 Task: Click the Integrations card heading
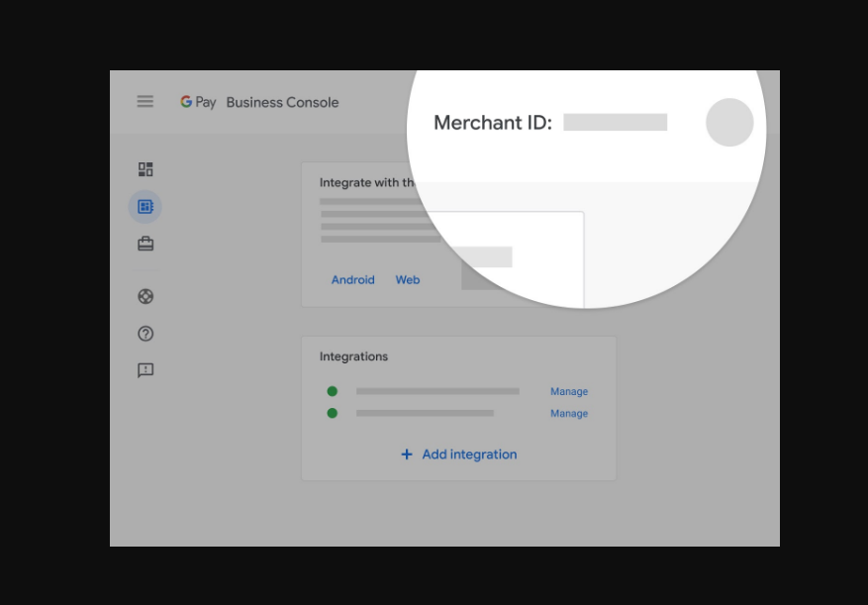(x=353, y=356)
